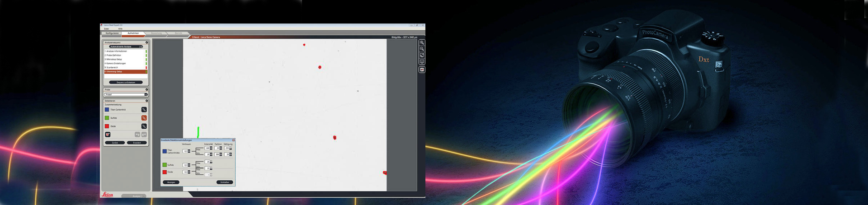
Task: Adjust Oxide Vertrauen stepper
Action: point(189,172)
